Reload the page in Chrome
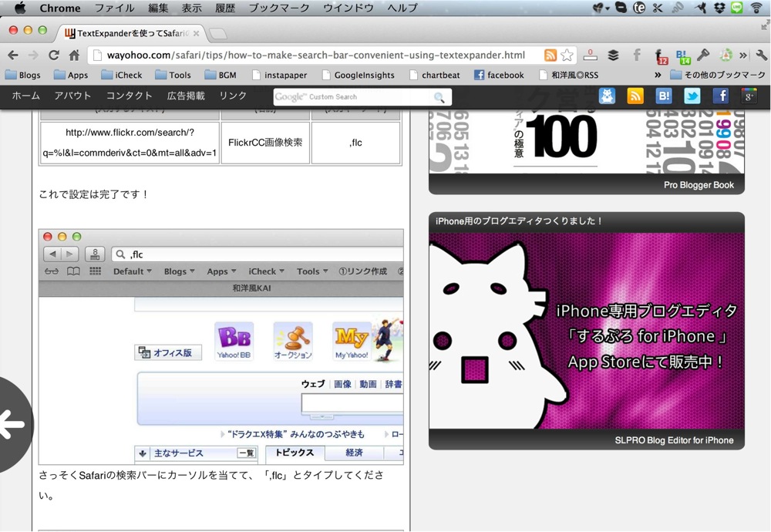 54,55
